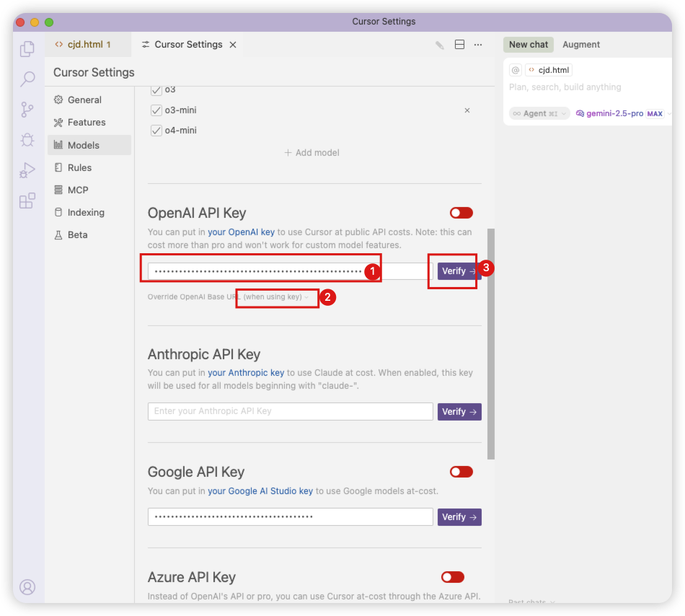Image resolution: width=685 pixels, height=616 pixels.
Task: Open the General settings section
Action: pyautogui.click(x=89, y=100)
